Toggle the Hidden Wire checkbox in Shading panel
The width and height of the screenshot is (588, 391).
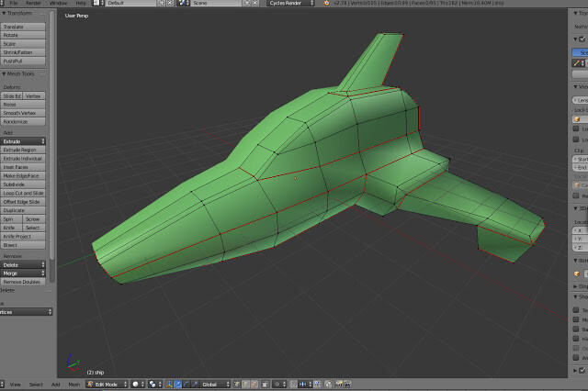click(576, 339)
